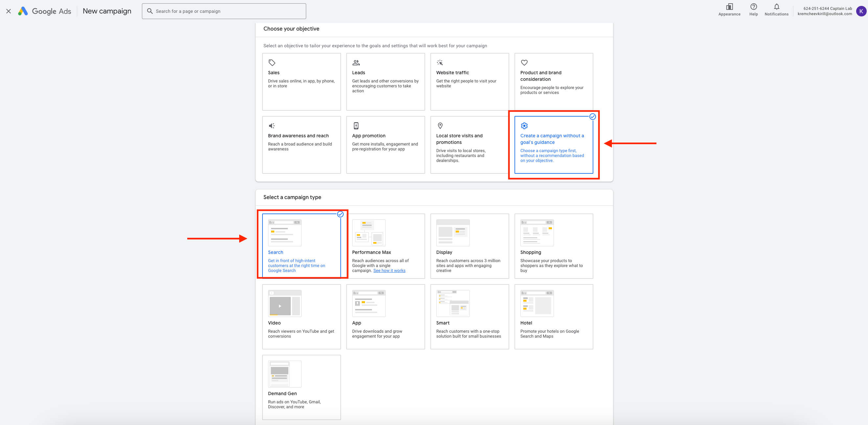Close the New campaign page
Screen dimensions: 868x425
(x=9, y=11)
